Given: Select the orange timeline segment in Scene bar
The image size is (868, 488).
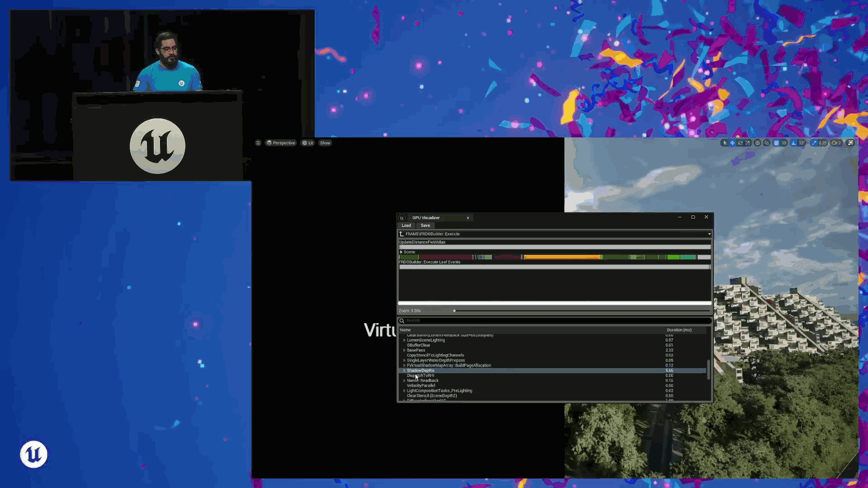Looking at the screenshot, I should click(x=563, y=257).
